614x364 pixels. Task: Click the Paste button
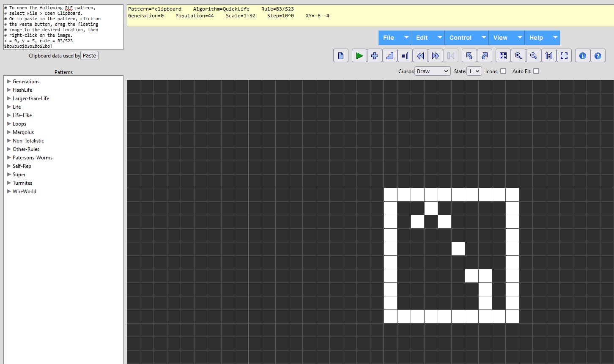click(x=89, y=55)
